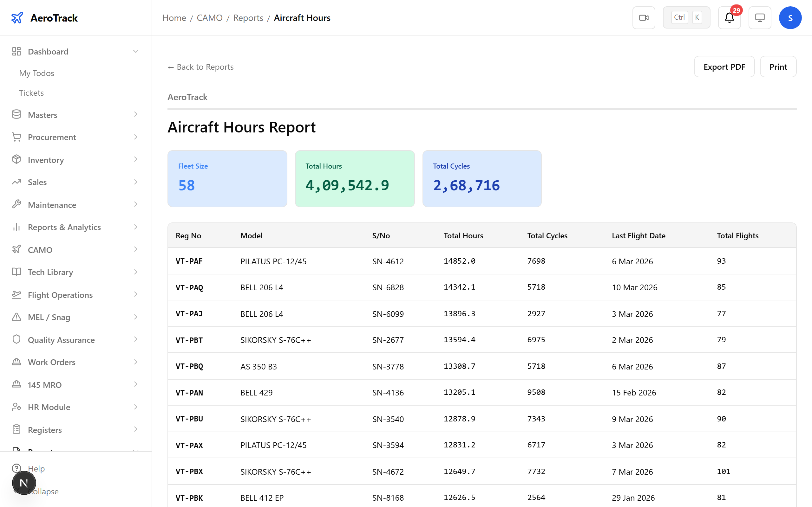Select Tickets in the sidebar menu
The width and height of the screenshot is (812, 507).
pyautogui.click(x=31, y=93)
